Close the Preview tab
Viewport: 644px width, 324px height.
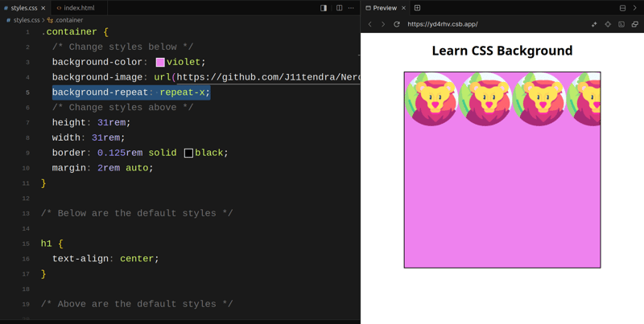coord(403,8)
